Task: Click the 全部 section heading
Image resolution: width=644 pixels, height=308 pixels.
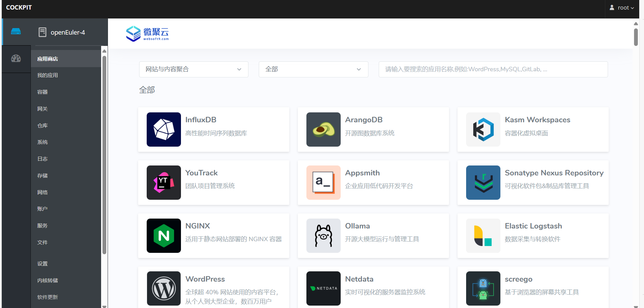Action: point(147,90)
